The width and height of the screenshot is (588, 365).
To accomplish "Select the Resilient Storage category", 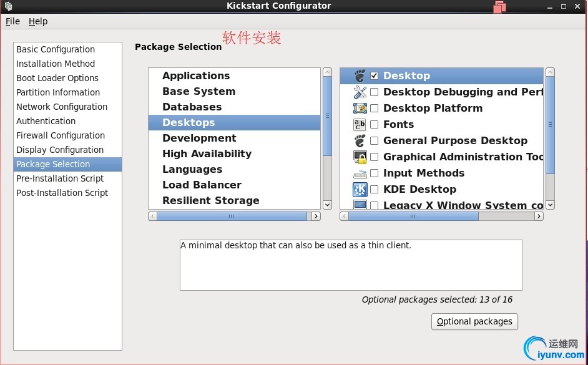I will 234,200.
